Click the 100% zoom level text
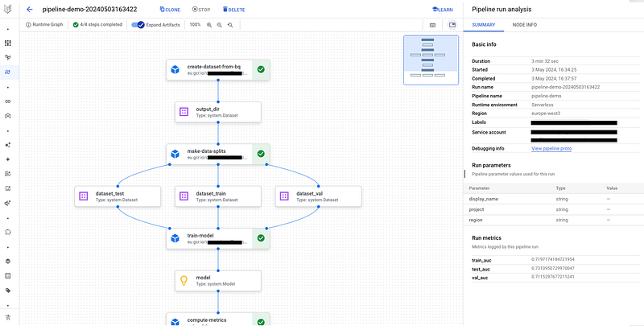Screen dimensions: 644x326 [x=195, y=25]
